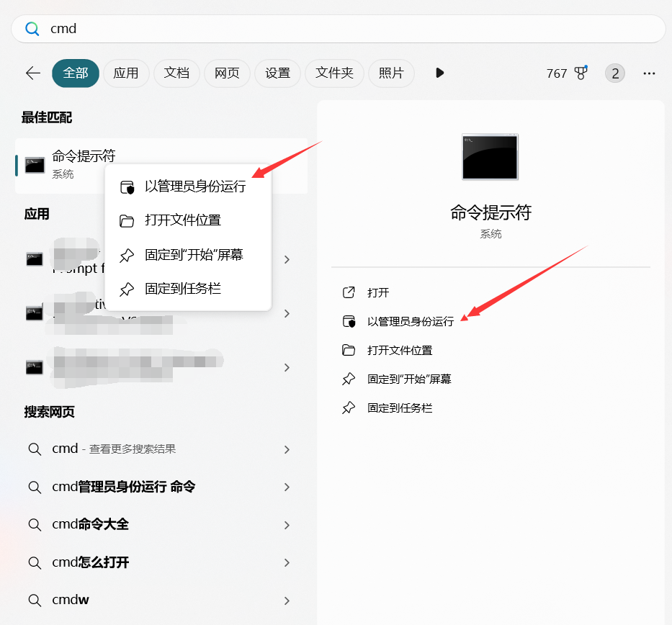
Task: Select the 设置 filter tab
Action: (278, 73)
